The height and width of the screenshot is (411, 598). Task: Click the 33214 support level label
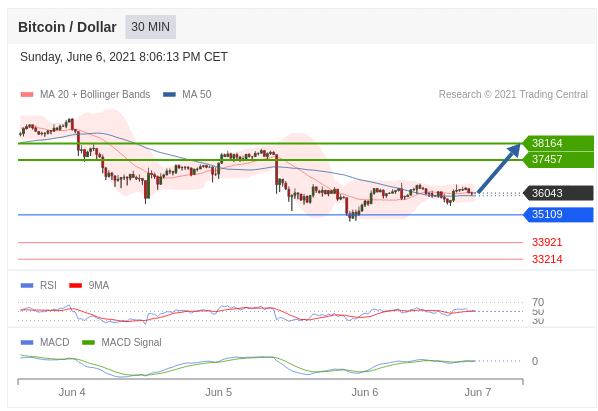547,259
